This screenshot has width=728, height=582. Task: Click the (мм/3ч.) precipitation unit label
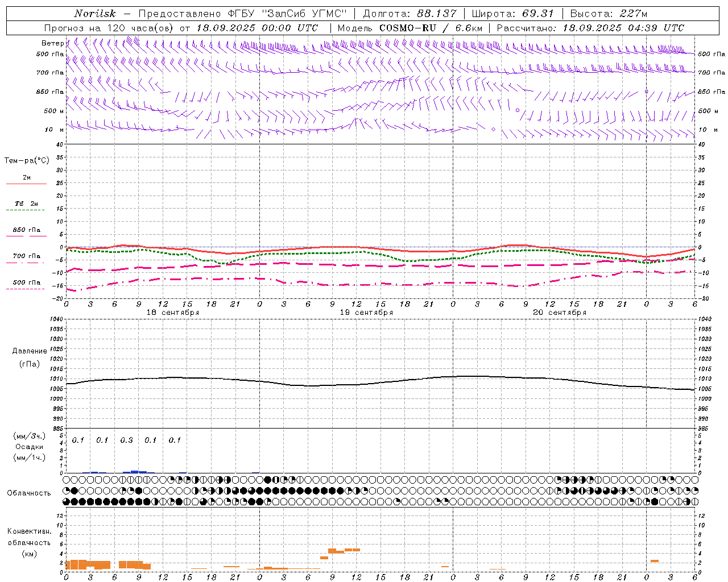[30, 436]
